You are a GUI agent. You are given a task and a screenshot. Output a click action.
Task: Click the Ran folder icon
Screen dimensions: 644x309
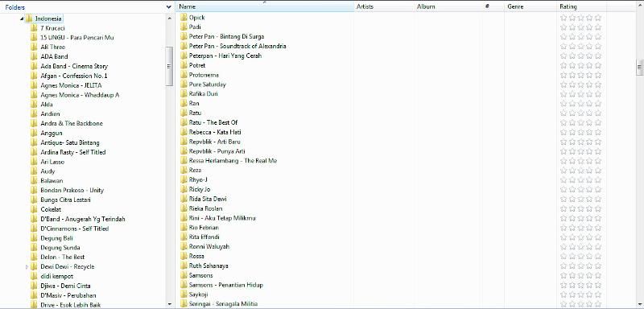(184, 104)
